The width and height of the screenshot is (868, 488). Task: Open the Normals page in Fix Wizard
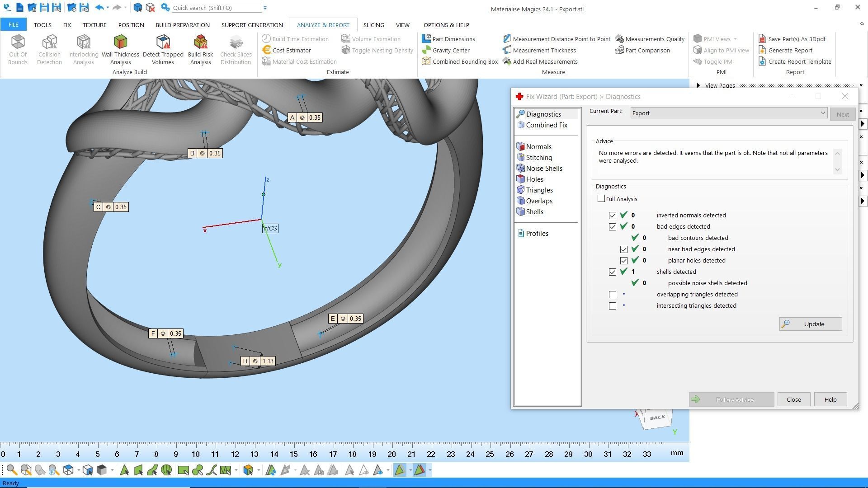click(x=534, y=147)
